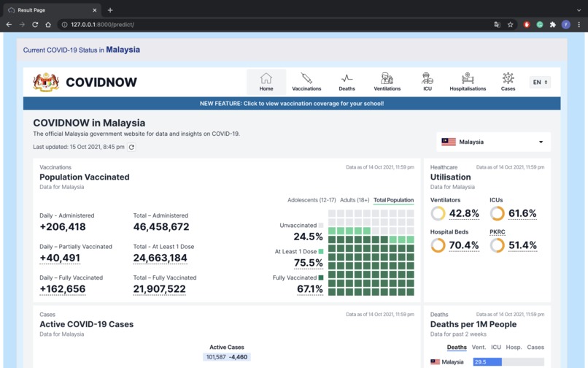Open the green Grammarly extension icon
The width and height of the screenshot is (588, 368).
pyautogui.click(x=540, y=24)
